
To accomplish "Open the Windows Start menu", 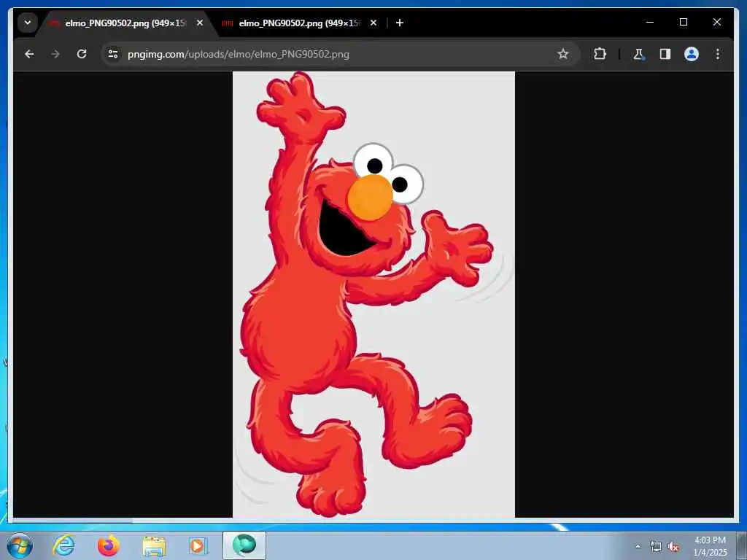I will pos(20,545).
